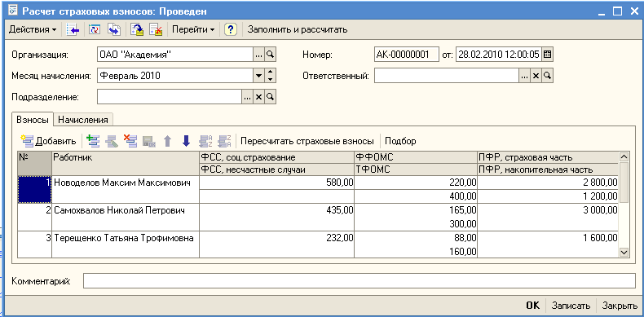The image size is (644, 317).
Task: Click the table scrollbar down arrow
Action: 624,252
